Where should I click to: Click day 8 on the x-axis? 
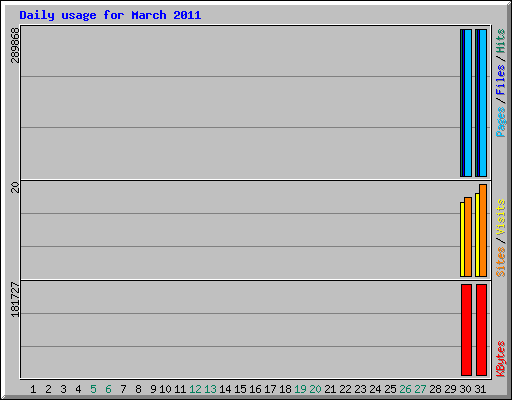[138, 389]
